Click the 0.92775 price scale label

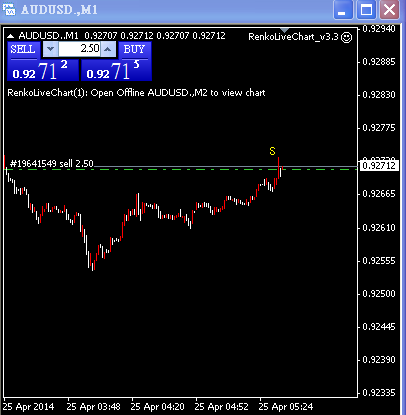[378, 128]
